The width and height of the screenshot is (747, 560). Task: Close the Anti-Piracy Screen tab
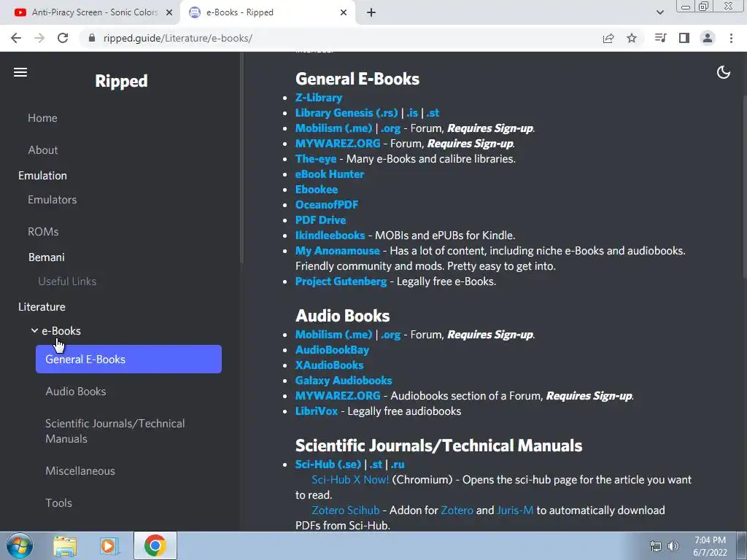169,13
